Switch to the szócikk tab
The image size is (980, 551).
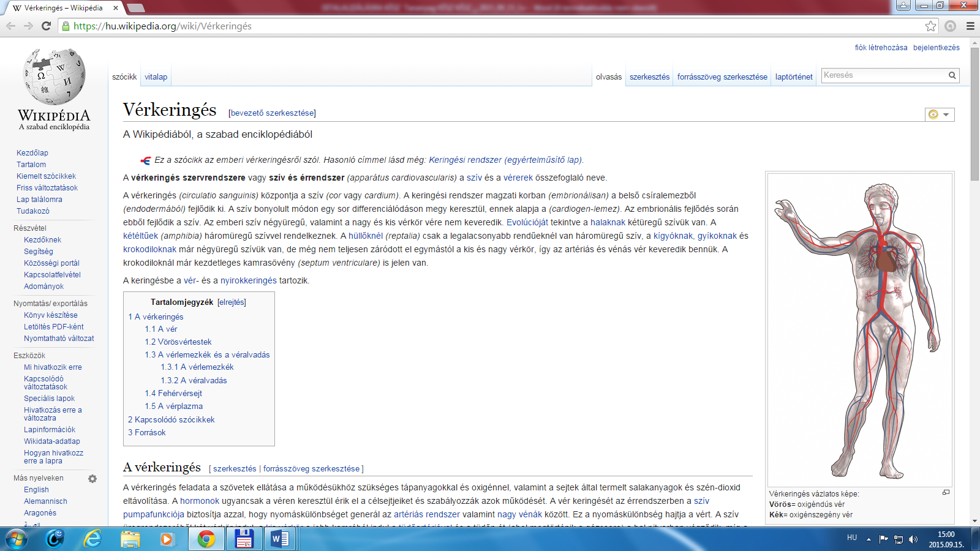click(124, 77)
